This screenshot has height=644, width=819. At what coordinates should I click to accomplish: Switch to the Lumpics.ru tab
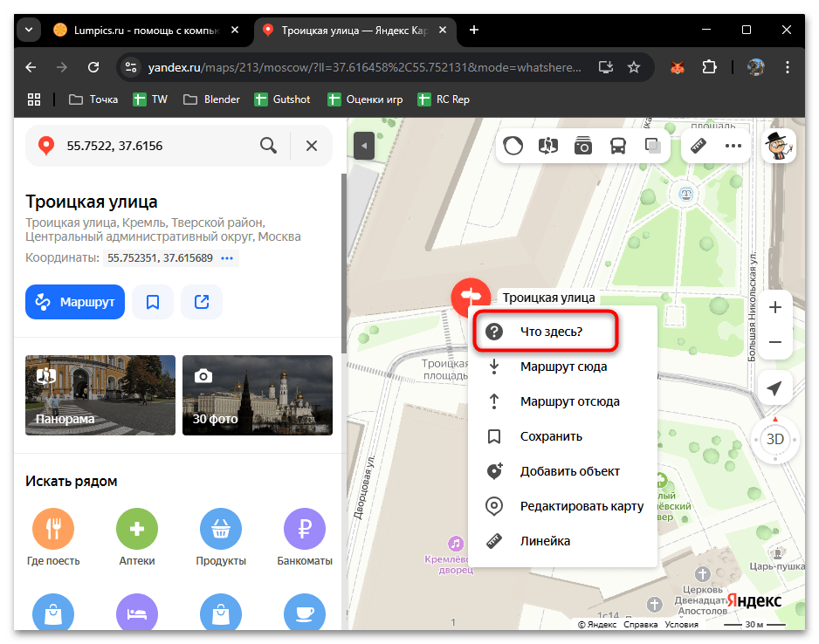point(147,31)
